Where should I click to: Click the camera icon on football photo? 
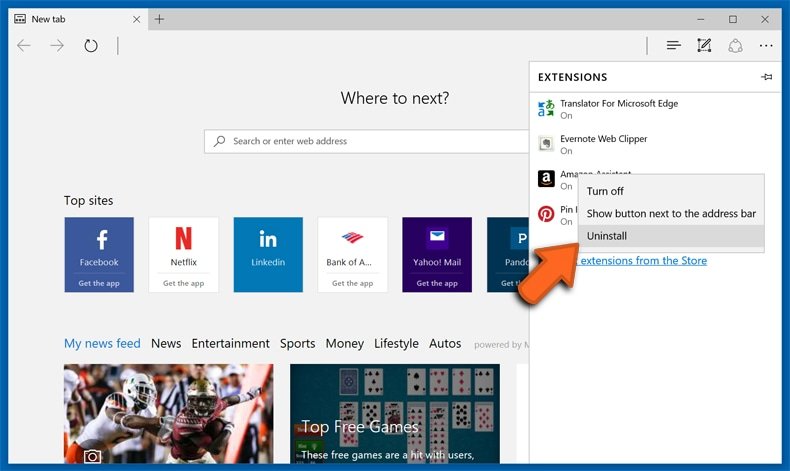click(x=92, y=456)
